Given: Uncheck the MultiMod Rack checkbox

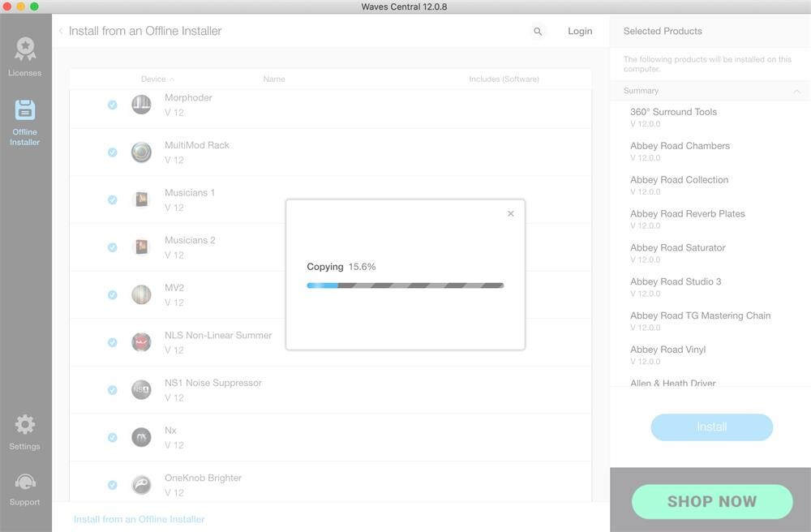Looking at the screenshot, I should point(112,152).
